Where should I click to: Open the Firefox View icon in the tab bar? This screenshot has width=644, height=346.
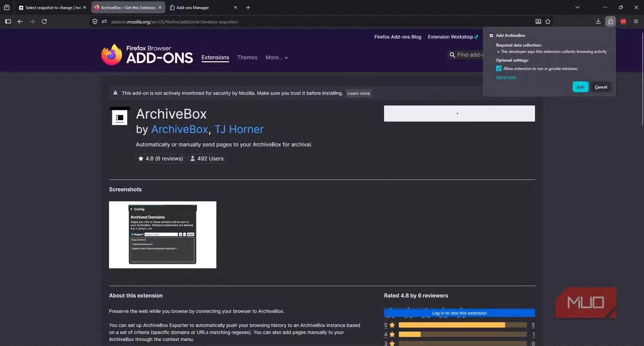tap(6, 7)
